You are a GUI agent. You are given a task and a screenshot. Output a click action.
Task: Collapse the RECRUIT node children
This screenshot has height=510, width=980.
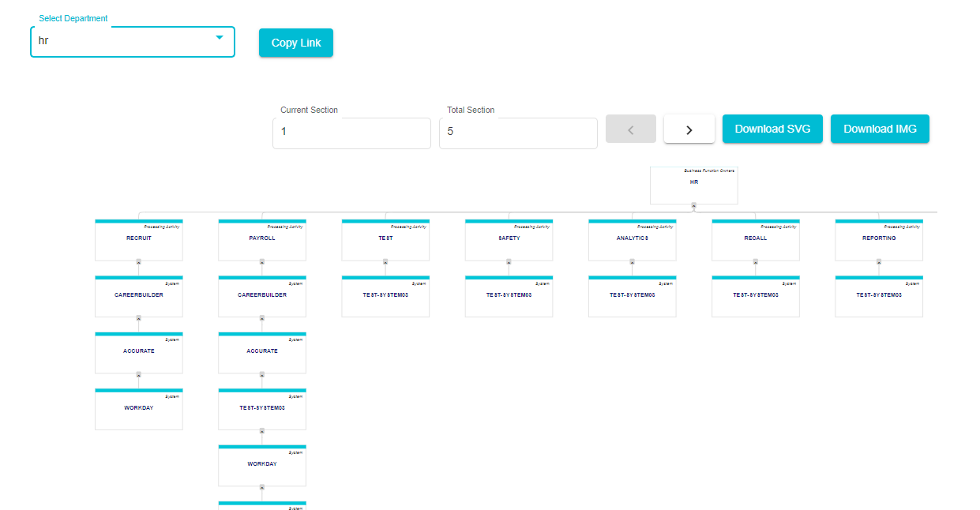(139, 261)
